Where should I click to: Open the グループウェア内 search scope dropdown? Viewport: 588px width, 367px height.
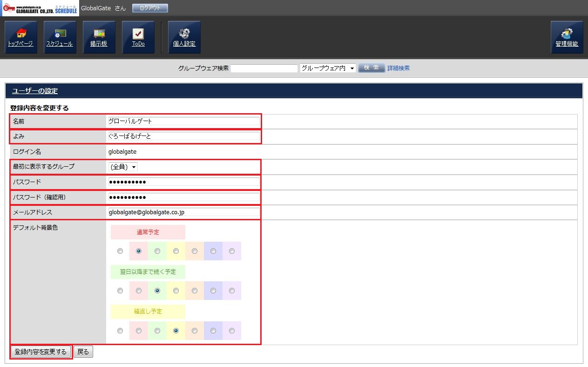coord(328,68)
